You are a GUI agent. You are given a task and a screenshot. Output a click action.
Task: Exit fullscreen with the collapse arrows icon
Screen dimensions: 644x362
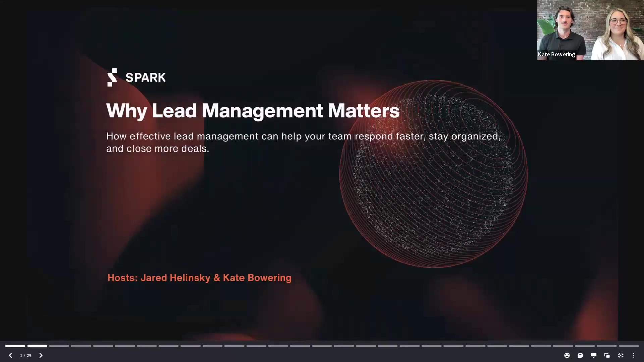tap(621, 355)
